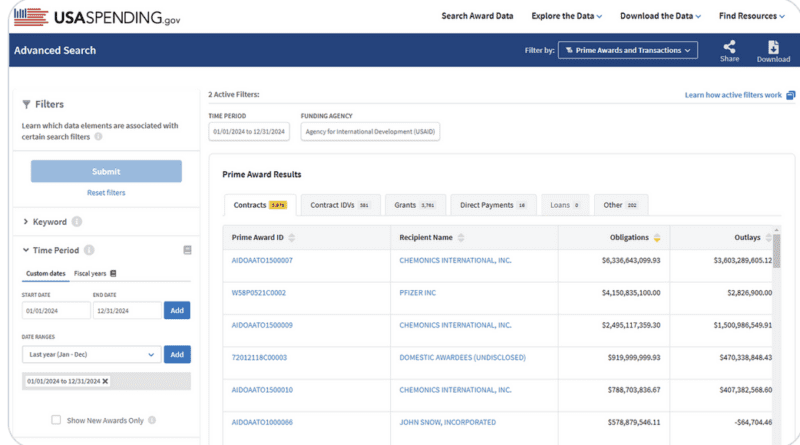Open award W58P0521C0002
The height and width of the screenshot is (445, 800).
(259, 293)
